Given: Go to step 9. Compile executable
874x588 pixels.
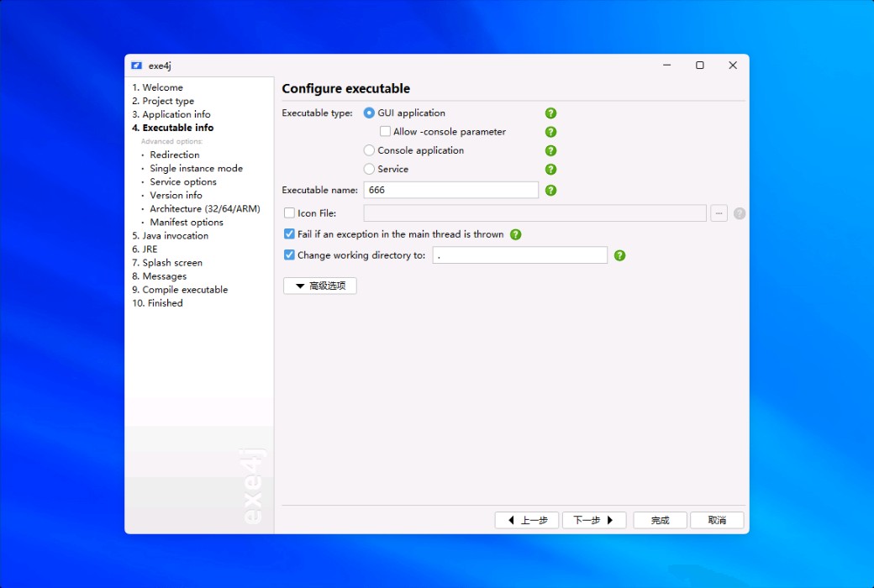Looking at the screenshot, I should point(180,290).
